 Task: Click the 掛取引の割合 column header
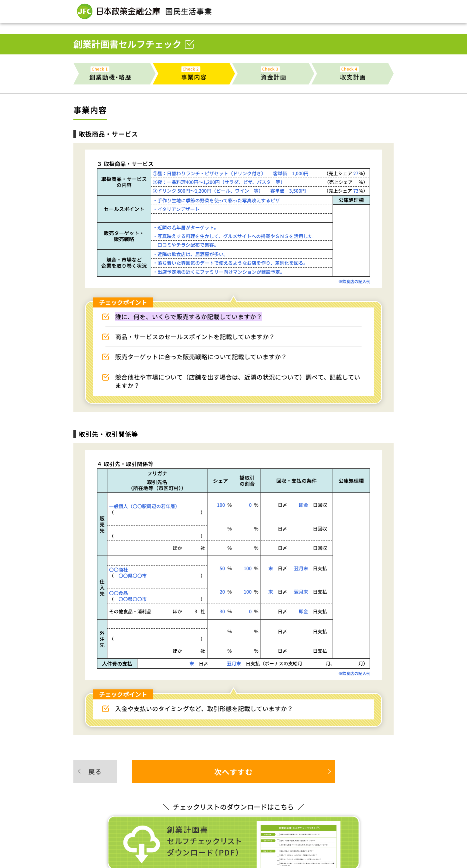pyautogui.click(x=247, y=481)
